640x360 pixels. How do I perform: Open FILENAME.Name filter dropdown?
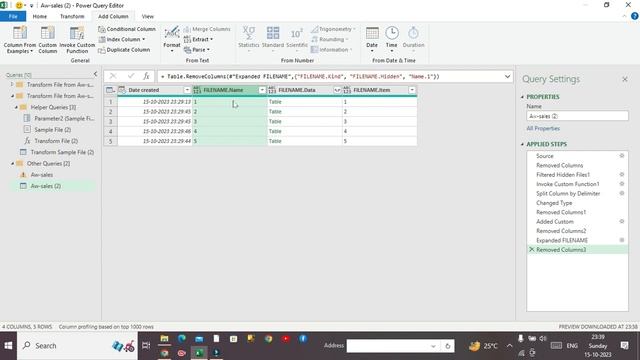[x=262, y=90]
